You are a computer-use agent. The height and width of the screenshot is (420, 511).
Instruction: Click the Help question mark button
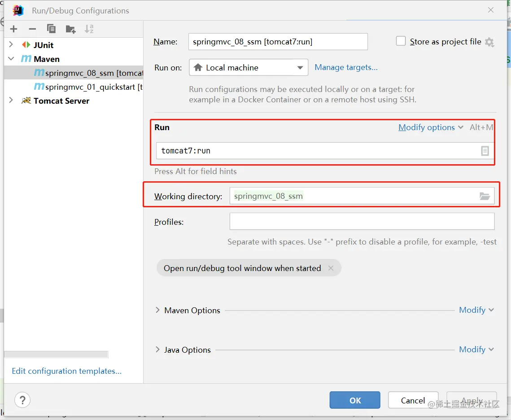click(22, 400)
